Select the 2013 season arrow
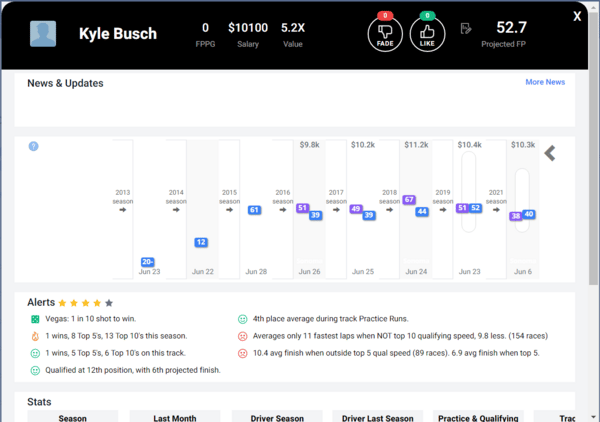 [x=122, y=210]
